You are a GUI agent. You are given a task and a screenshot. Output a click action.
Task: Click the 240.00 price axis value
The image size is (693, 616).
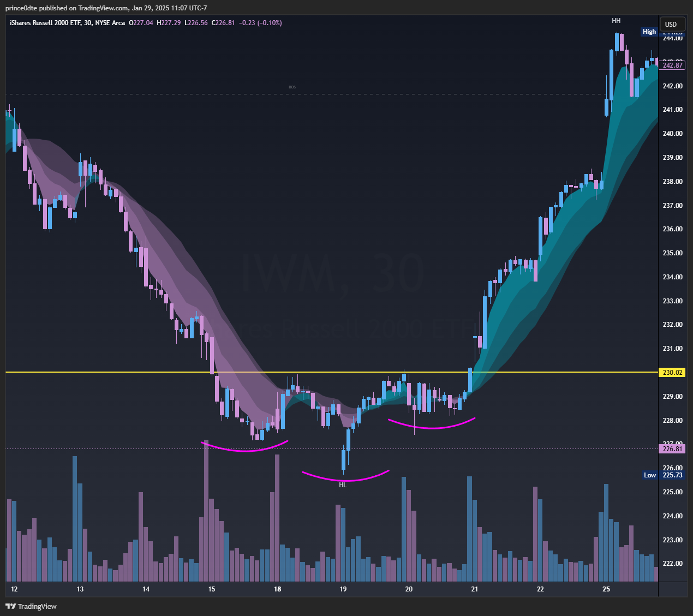tap(672, 134)
